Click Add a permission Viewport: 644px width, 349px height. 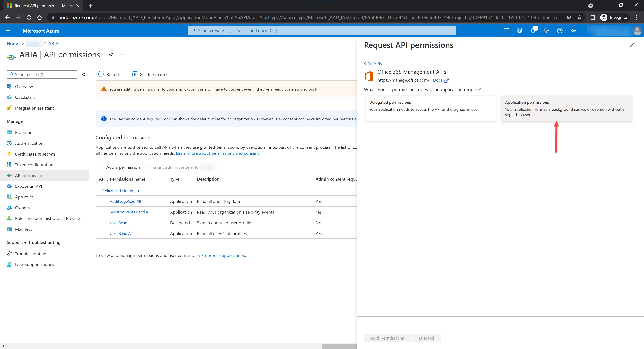(119, 167)
